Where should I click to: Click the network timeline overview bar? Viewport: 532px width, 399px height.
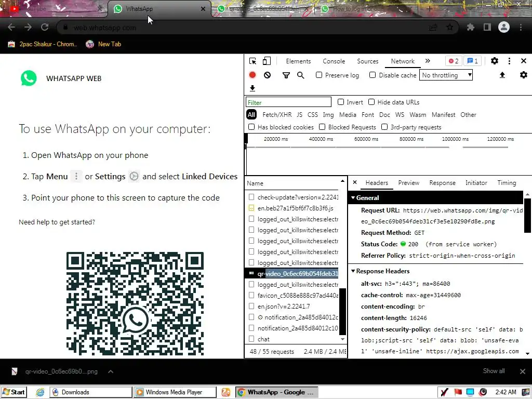click(x=388, y=154)
